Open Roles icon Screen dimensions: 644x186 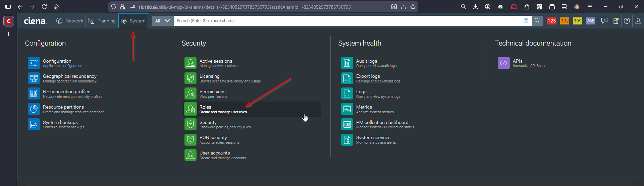coord(191,109)
